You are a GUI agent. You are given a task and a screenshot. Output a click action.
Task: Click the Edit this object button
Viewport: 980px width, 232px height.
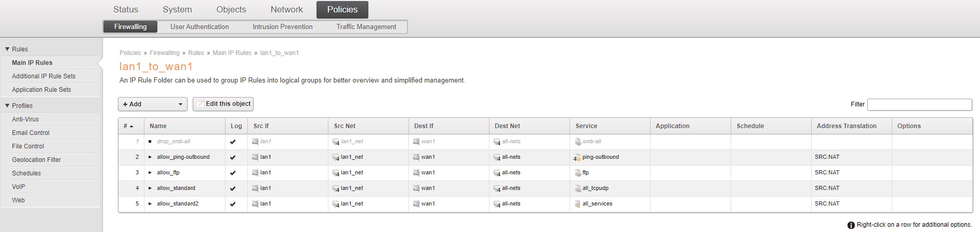click(x=223, y=104)
